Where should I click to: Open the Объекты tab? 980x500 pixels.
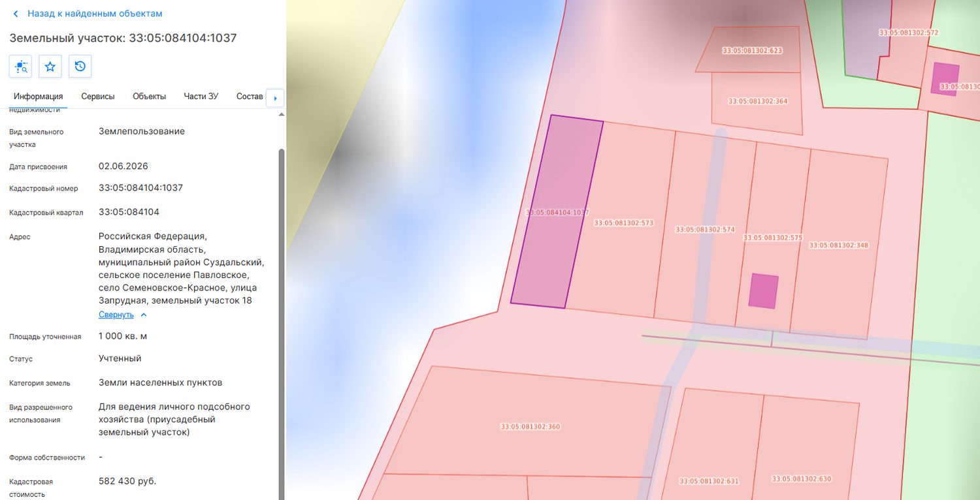(149, 97)
